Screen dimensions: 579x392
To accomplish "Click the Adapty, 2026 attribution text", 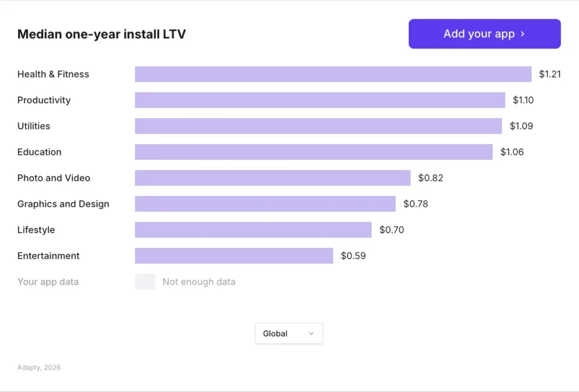I will [38, 367].
